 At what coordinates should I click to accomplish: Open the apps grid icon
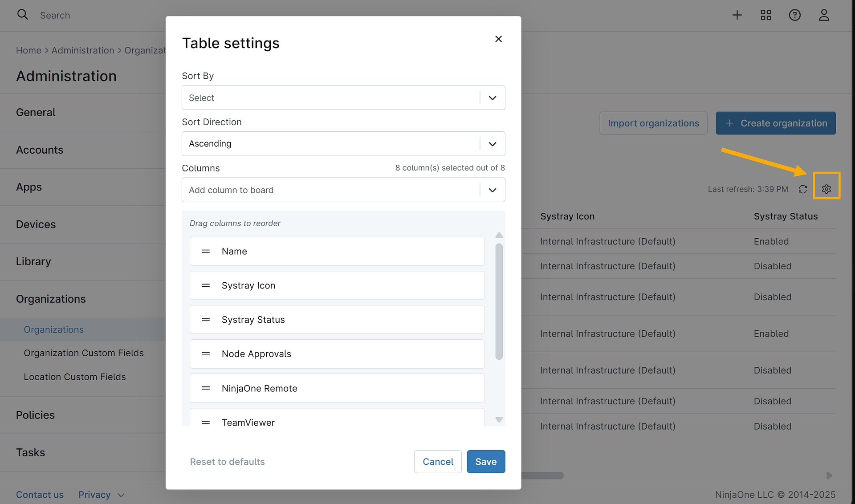pos(766,15)
